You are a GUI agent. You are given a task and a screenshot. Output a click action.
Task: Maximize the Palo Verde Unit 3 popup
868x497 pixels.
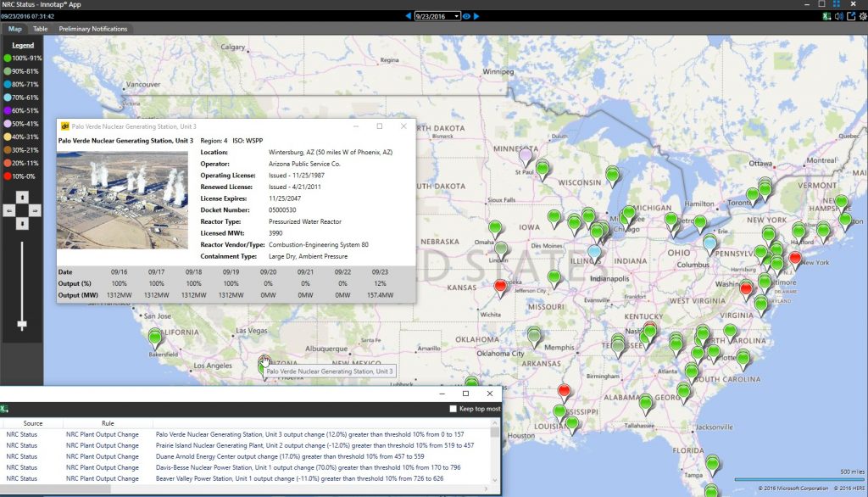(380, 126)
